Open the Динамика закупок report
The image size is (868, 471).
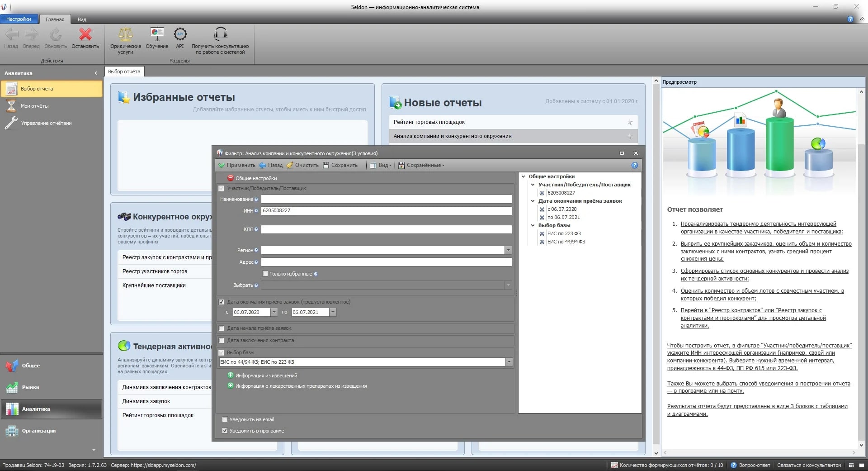[x=146, y=401]
